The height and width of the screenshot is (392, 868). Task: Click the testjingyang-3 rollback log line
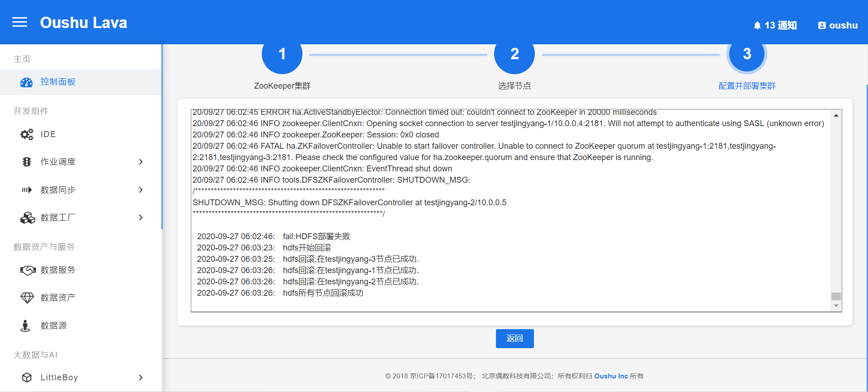(x=308, y=259)
